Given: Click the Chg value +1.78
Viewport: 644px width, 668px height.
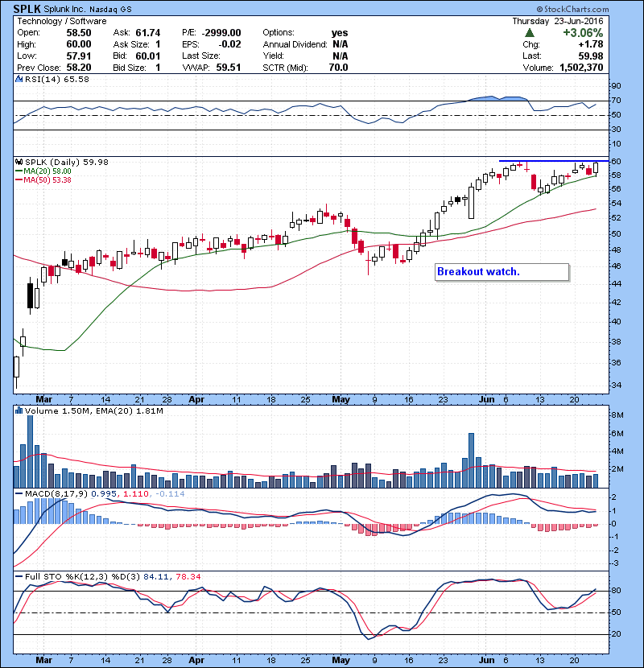Looking at the screenshot, I should (591, 44).
